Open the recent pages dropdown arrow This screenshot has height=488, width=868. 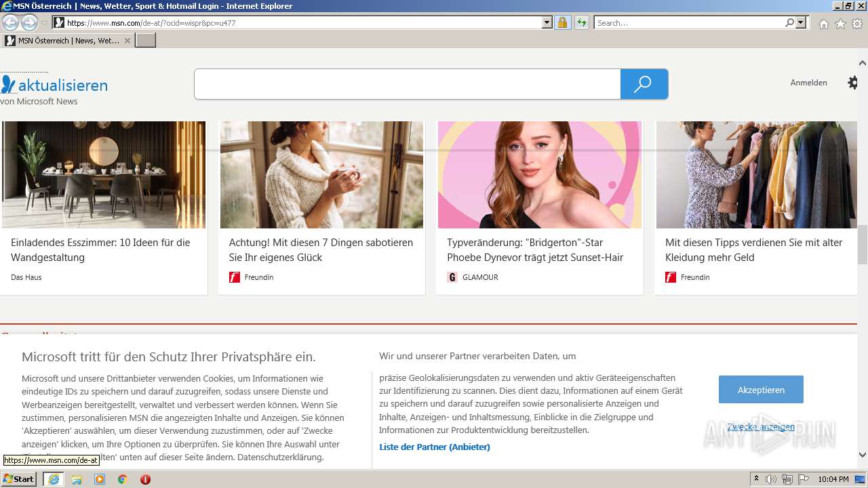pos(44,23)
